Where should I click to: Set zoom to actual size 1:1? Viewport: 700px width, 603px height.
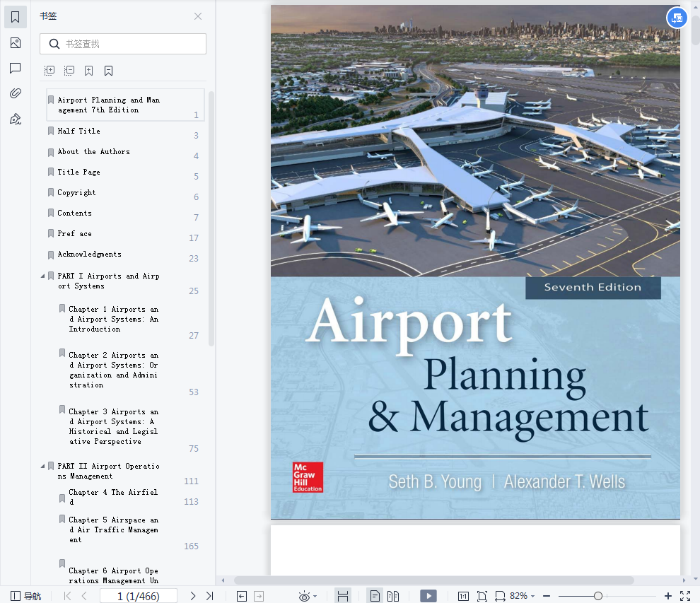tap(463, 597)
